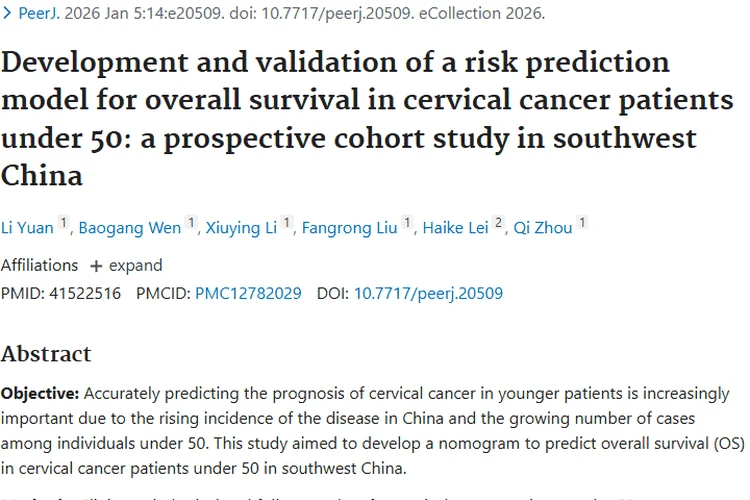
Task: Open author Haike Lei's page
Action: coord(456,228)
